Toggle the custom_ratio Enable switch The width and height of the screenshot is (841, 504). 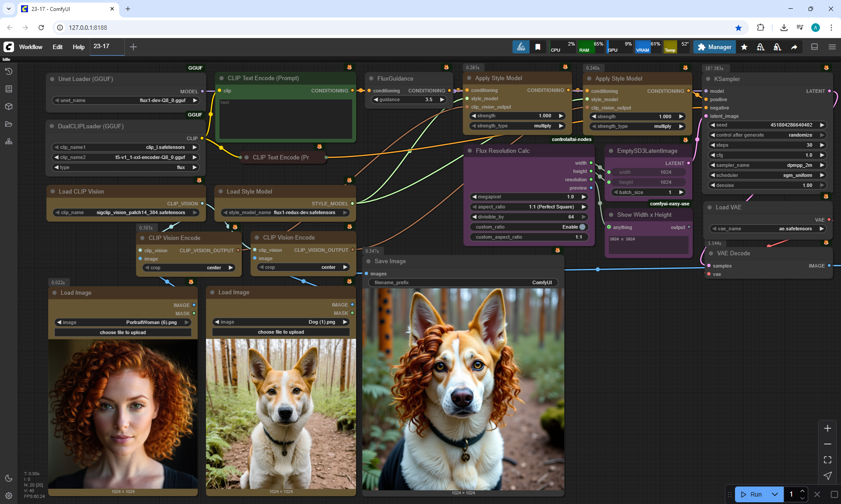pyautogui.click(x=582, y=227)
